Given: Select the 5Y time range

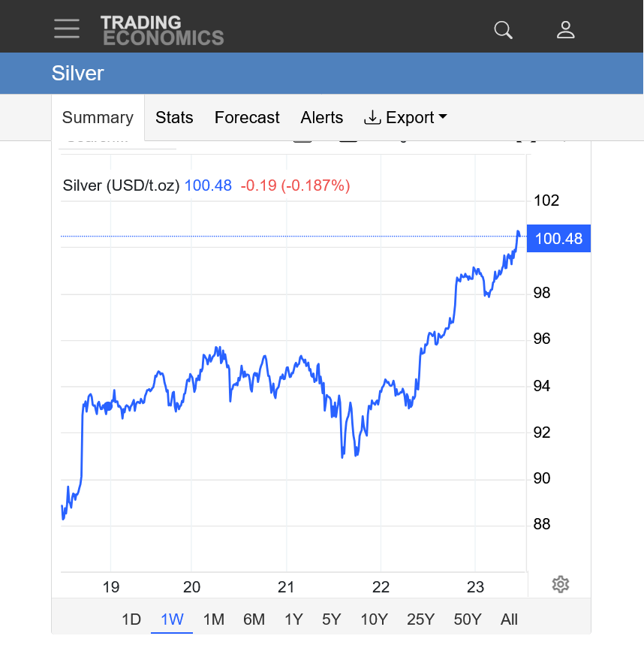Looking at the screenshot, I should coord(332,619).
